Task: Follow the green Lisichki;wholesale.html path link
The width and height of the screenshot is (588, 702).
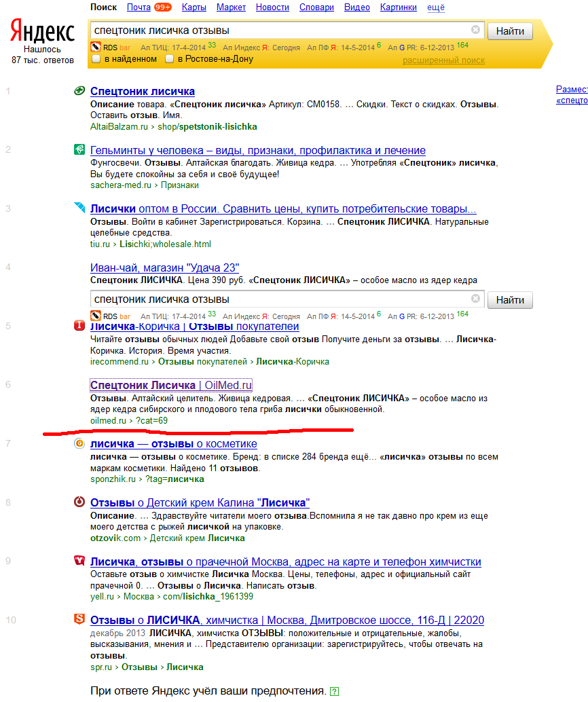Action: pyautogui.click(x=165, y=244)
